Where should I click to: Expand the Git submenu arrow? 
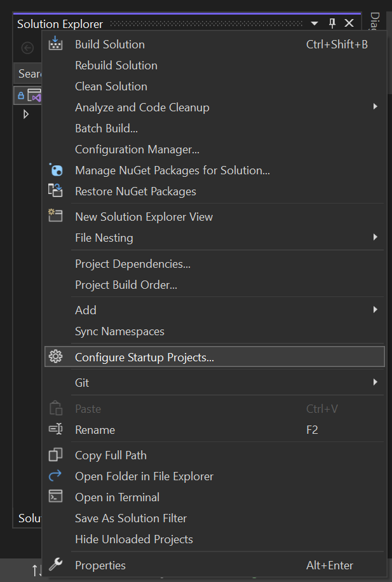[375, 382]
